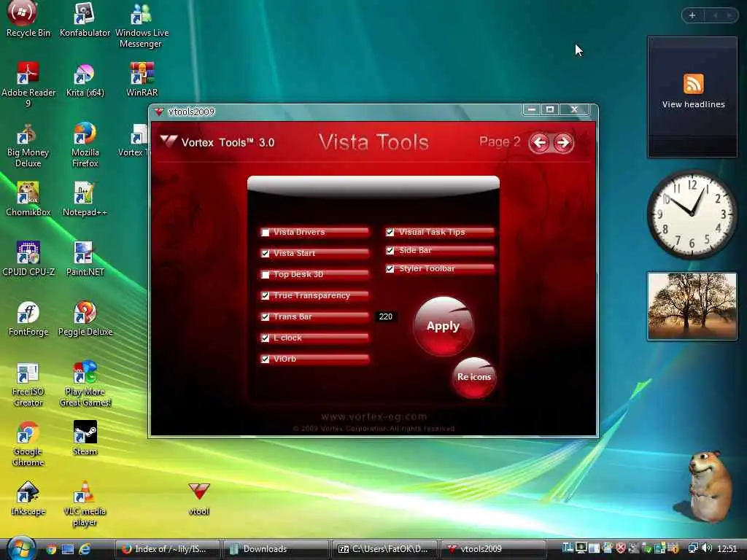Toggle True Transparency checkbox
The width and height of the screenshot is (747, 560).
266,296
